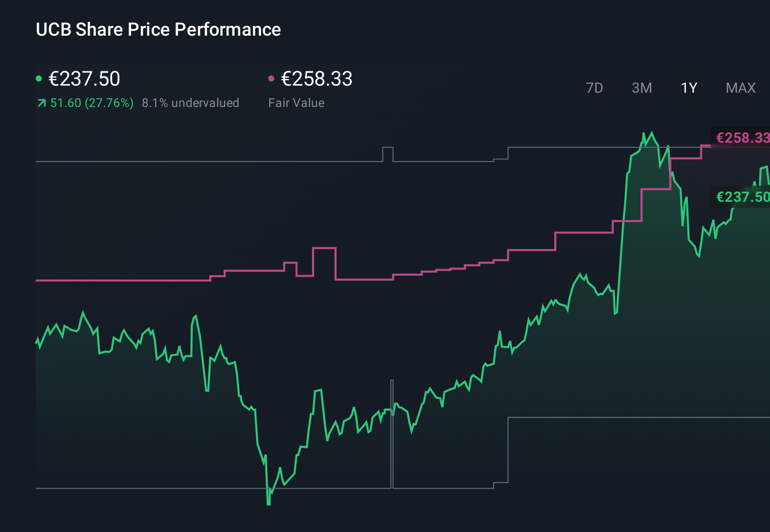This screenshot has width=770, height=532.
Task: Activate the 1Y chart view
Action: pos(688,88)
